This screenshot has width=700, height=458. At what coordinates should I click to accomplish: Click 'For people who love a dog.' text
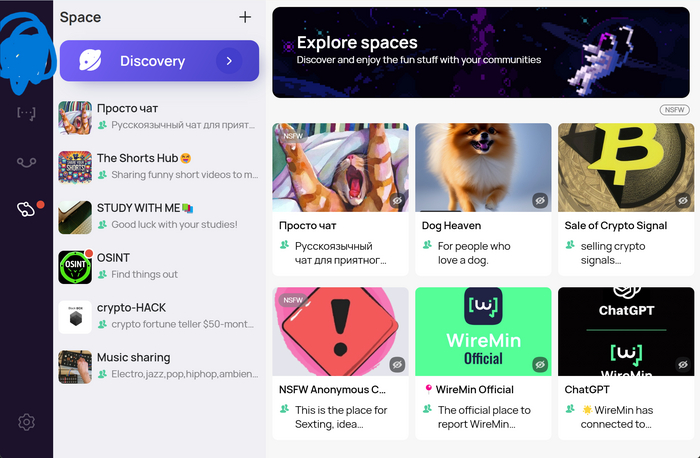(x=474, y=253)
